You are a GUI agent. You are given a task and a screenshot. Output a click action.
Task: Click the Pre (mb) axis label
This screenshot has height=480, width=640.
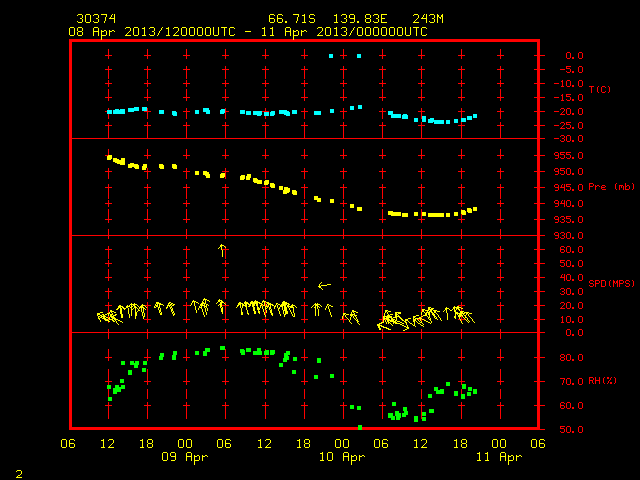[x=611, y=187]
